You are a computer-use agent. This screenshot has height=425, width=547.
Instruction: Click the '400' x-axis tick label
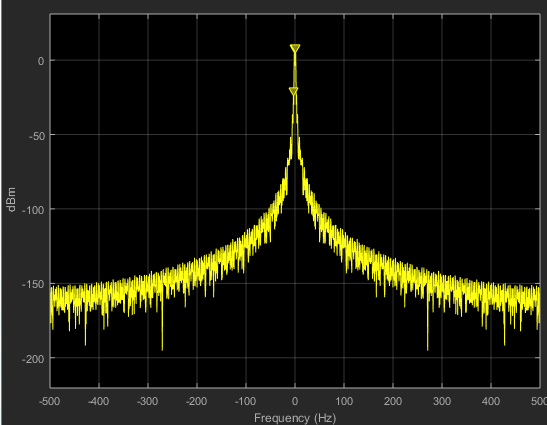point(491,401)
